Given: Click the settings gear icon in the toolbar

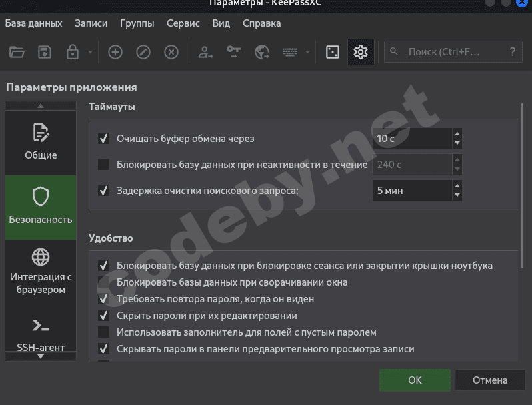Looking at the screenshot, I should [x=361, y=52].
